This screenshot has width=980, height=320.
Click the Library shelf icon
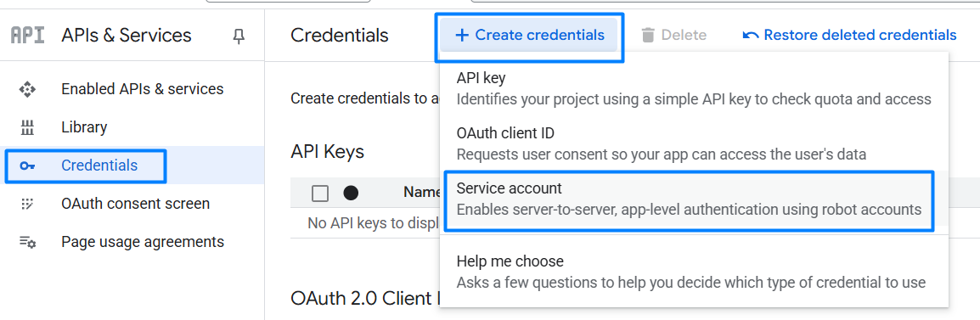27,127
